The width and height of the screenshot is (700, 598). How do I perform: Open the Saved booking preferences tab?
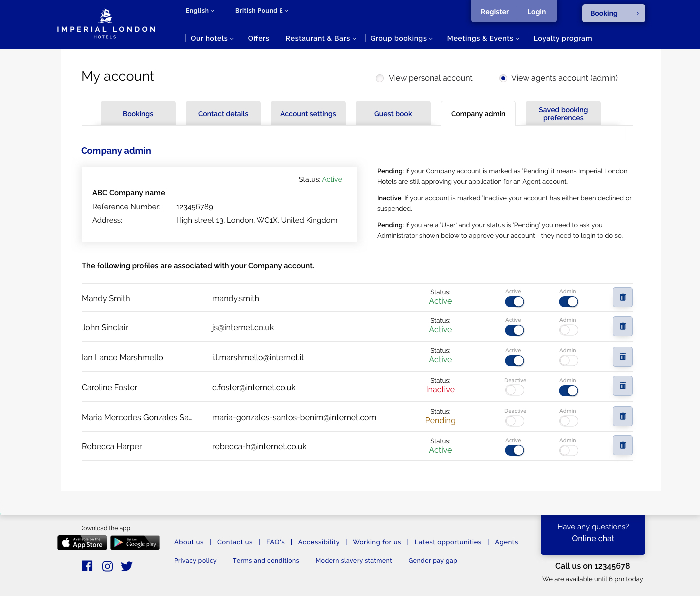click(563, 114)
